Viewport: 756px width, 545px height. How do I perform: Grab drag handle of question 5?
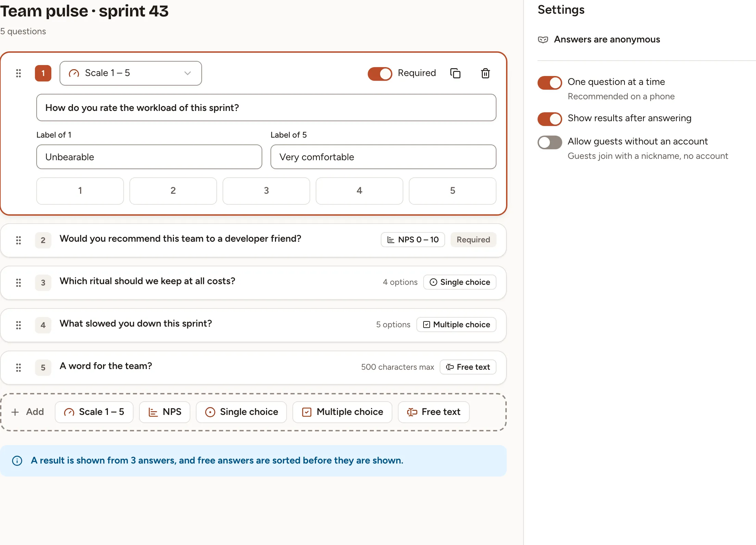(18, 368)
